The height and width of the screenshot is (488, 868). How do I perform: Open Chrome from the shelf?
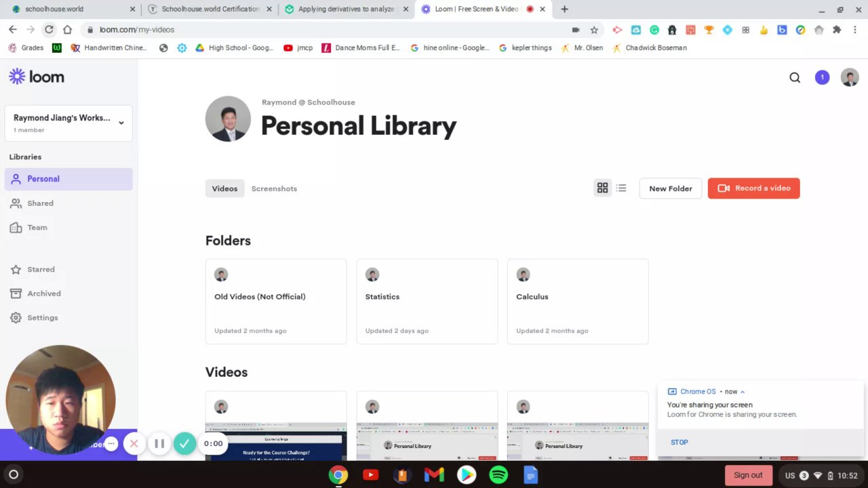(x=338, y=475)
